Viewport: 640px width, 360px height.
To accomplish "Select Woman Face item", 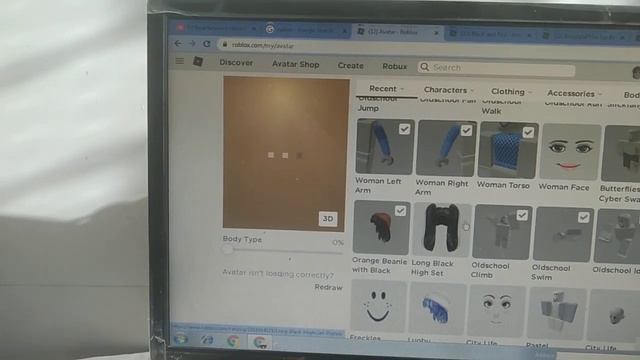I will tap(570, 152).
